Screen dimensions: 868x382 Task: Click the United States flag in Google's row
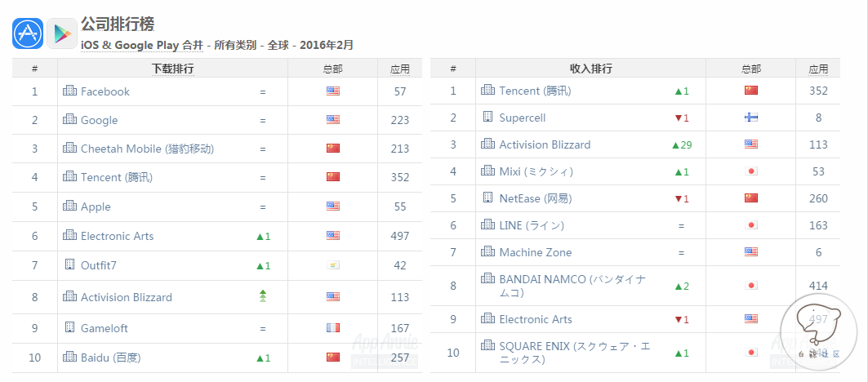tap(332, 120)
